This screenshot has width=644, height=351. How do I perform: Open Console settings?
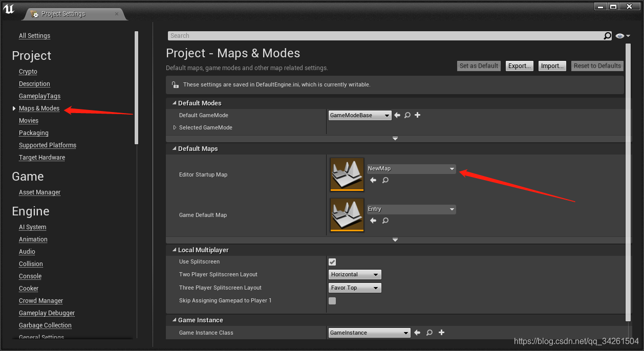[x=30, y=276]
